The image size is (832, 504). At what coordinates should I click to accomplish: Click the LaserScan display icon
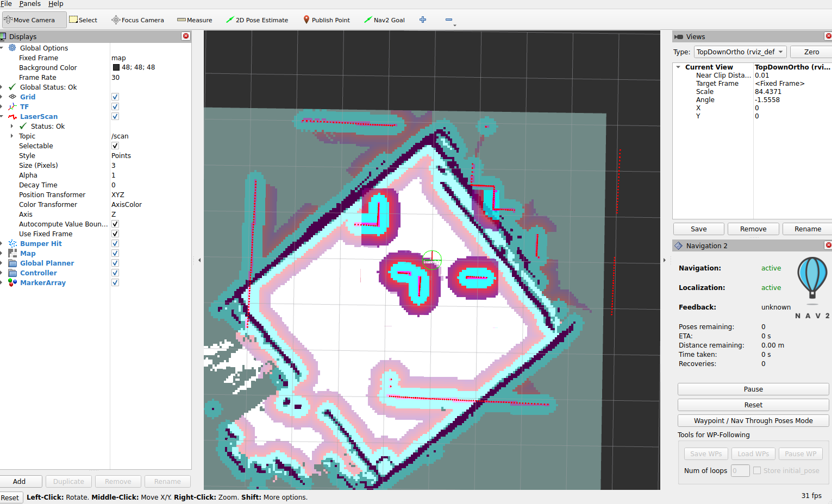12,116
